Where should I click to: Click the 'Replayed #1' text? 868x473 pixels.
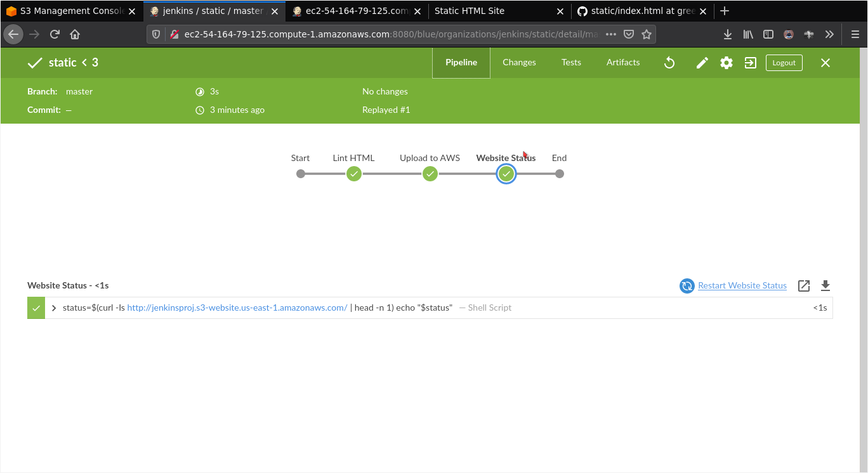tap(386, 110)
